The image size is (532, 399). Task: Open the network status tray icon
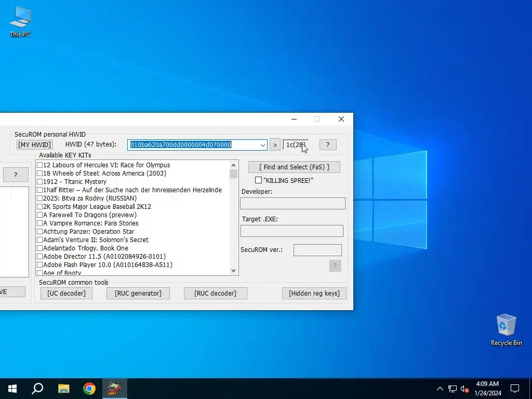pos(453,389)
